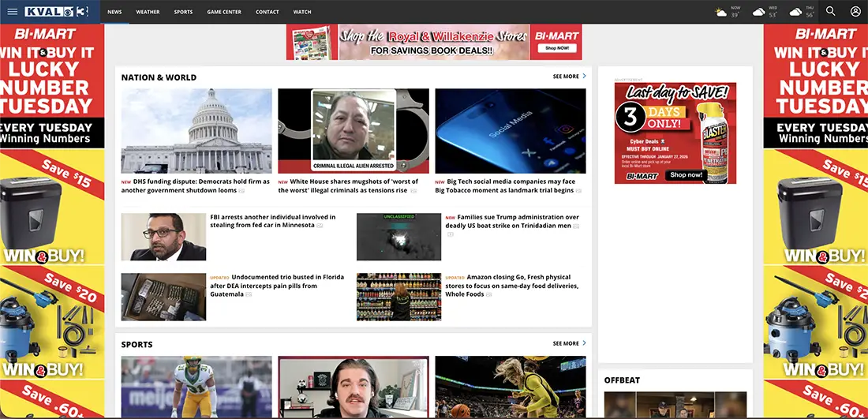Click the media icon after White House mugshots headline
The image size is (868, 419).
[413, 191]
